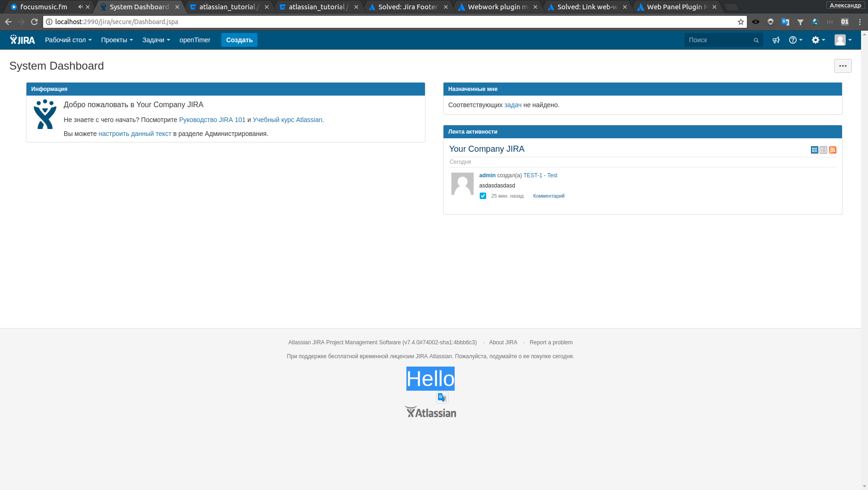Viewport: 868px width, 490px height.
Task: Open the Руководство JIRA 101 link
Action: (212, 120)
